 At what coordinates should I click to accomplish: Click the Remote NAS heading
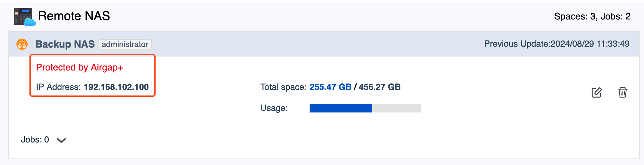click(x=74, y=16)
